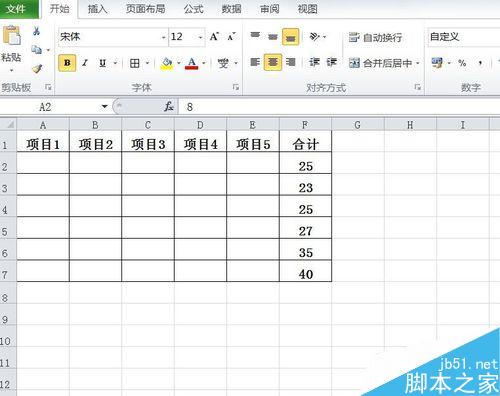Click 自动换行 wrap text button

point(375,37)
